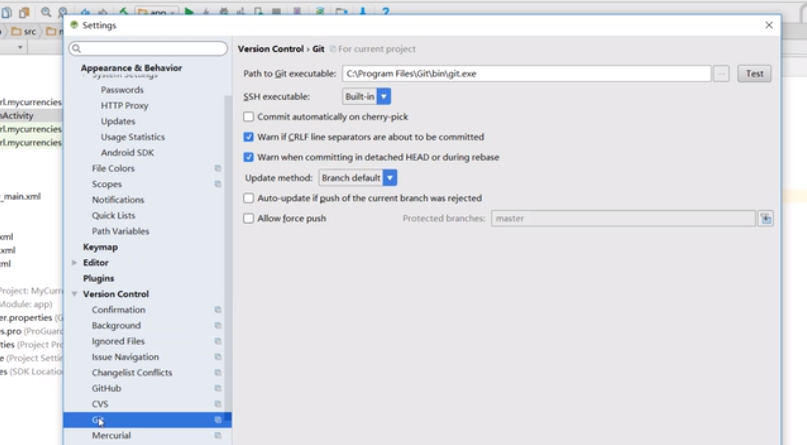Click the settings search input field
The width and height of the screenshot is (807, 445).
(x=148, y=48)
